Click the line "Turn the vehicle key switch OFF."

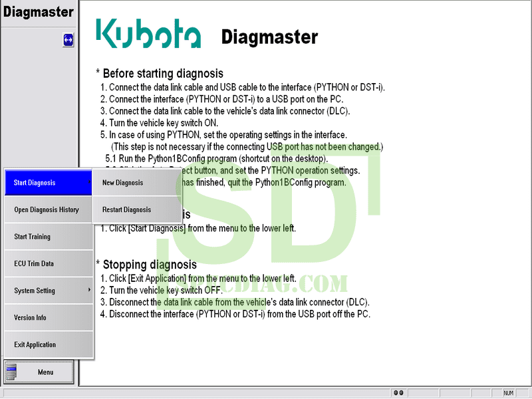162,290
